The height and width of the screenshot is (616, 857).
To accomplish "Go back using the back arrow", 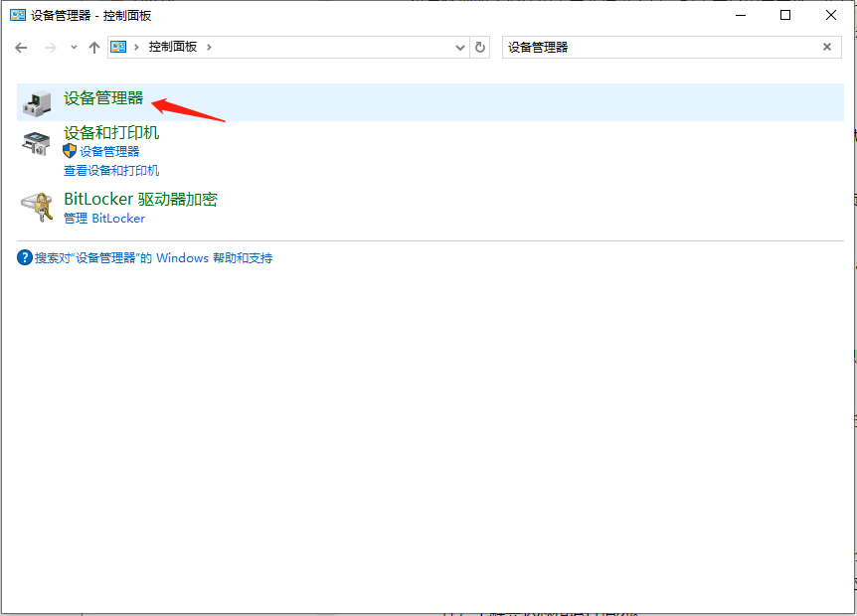I will [21, 46].
